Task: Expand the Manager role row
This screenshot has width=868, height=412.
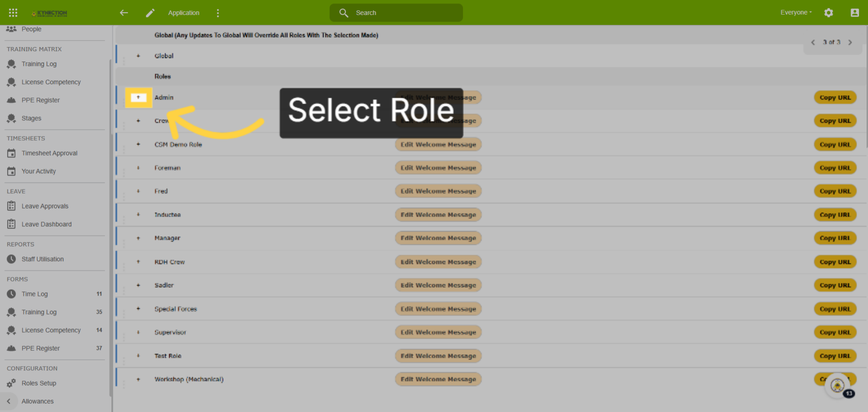Action: 138,238
